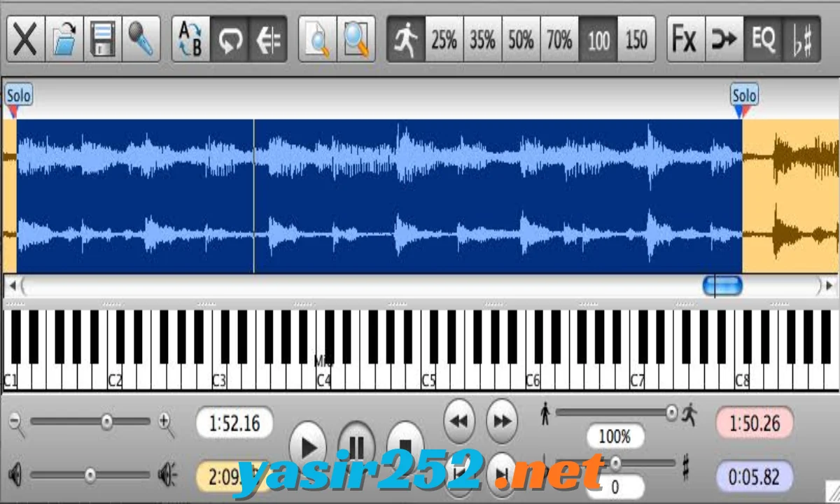Set speed to 50%

(x=521, y=40)
